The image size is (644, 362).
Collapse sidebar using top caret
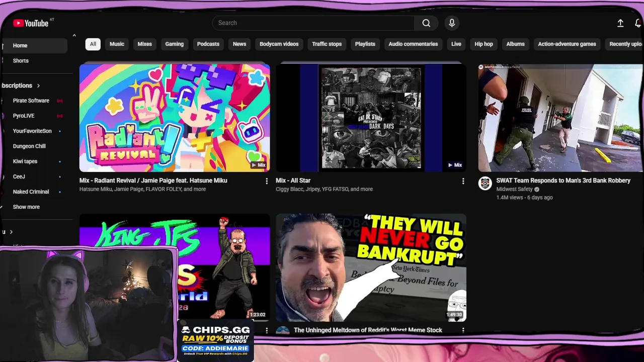(x=74, y=35)
